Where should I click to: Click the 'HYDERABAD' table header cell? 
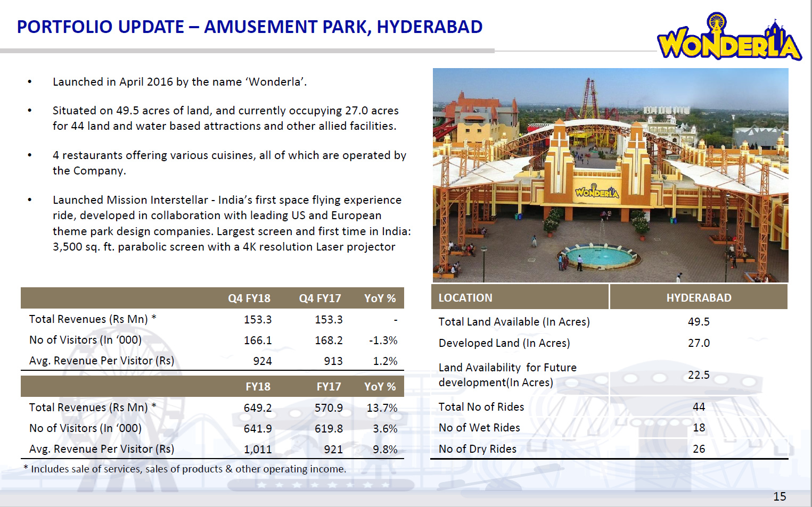tap(699, 298)
